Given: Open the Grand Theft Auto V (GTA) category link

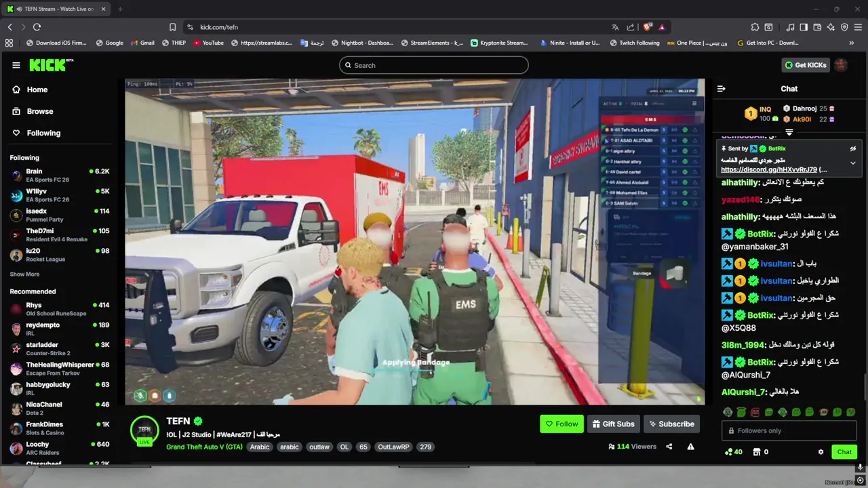Looking at the screenshot, I should (204, 447).
